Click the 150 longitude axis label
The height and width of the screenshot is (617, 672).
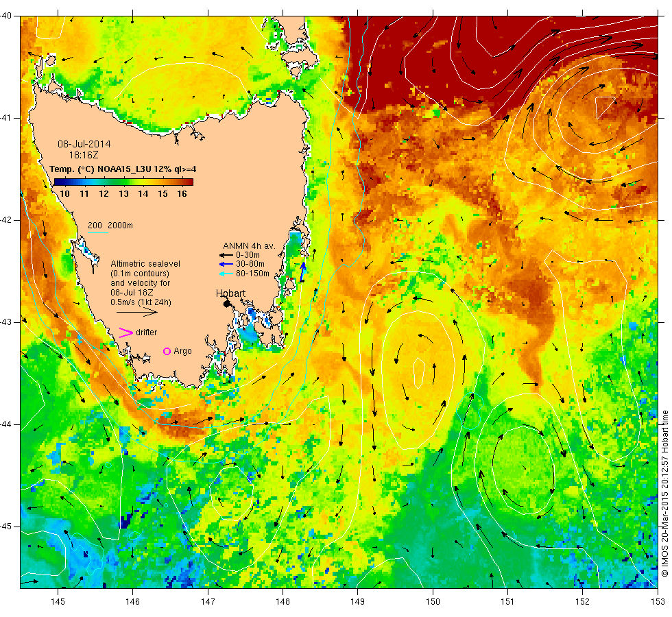(x=433, y=602)
